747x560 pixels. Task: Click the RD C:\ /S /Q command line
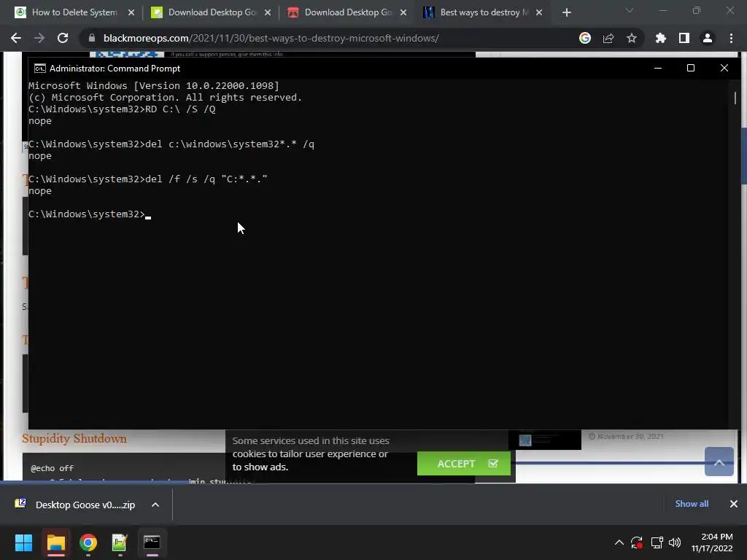[x=122, y=109]
